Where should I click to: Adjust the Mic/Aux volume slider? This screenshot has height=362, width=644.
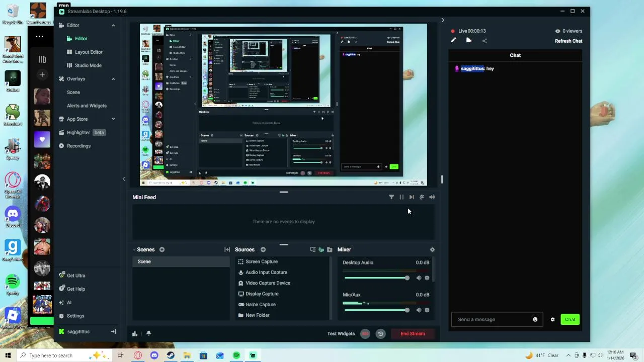point(376,310)
